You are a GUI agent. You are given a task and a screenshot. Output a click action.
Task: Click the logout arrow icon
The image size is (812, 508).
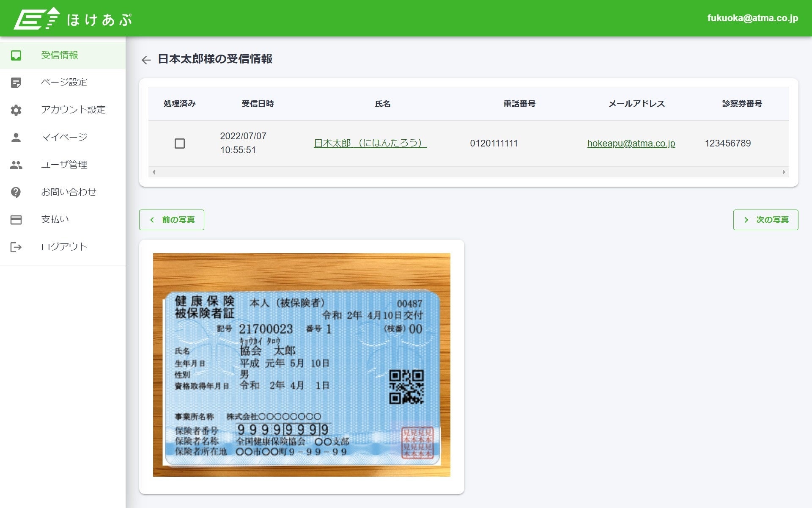click(x=16, y=247)
